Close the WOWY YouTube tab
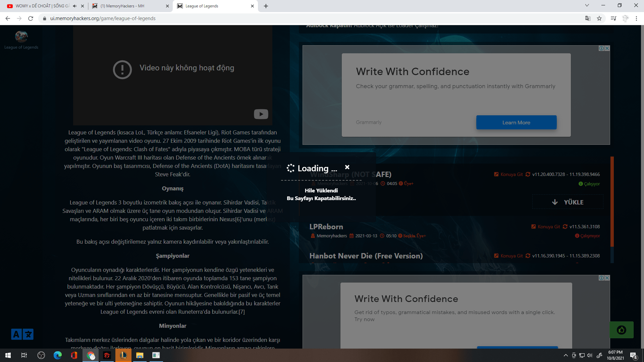 click(x=83, y=6)
